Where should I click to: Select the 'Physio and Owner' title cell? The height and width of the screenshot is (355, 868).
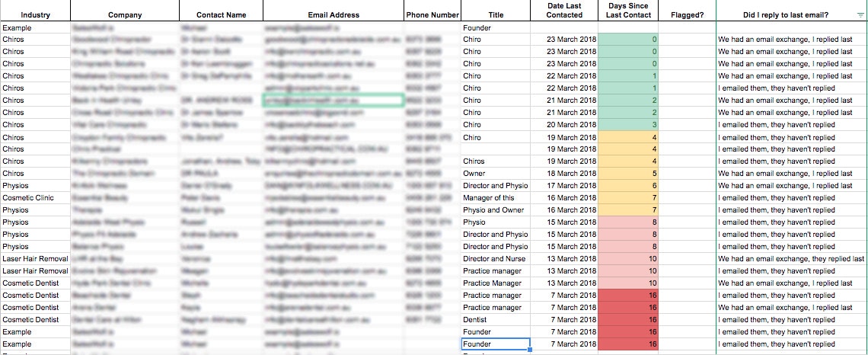click(496, 210)
